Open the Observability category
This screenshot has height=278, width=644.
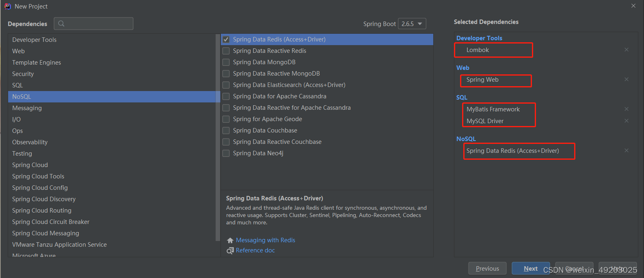[112, 142]
